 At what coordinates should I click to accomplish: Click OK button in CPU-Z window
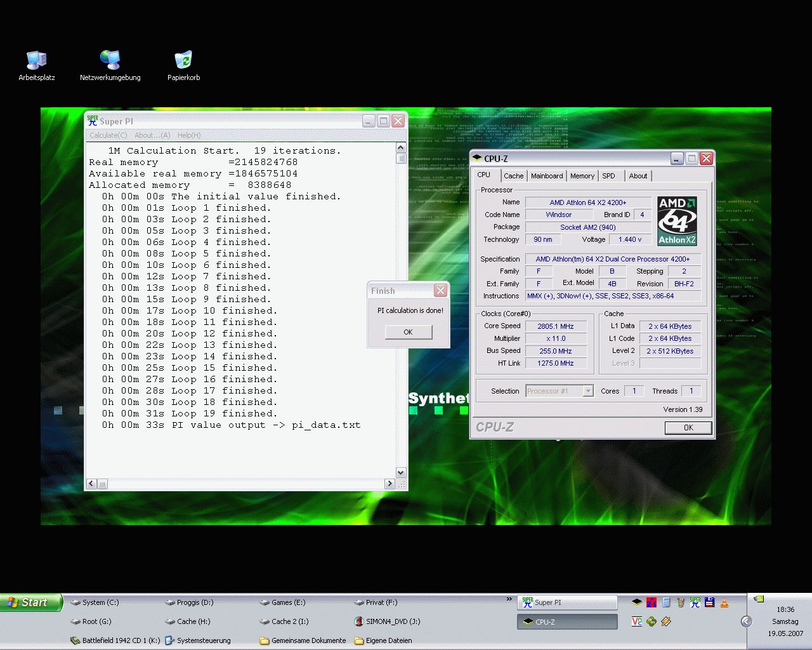[688, 428]
